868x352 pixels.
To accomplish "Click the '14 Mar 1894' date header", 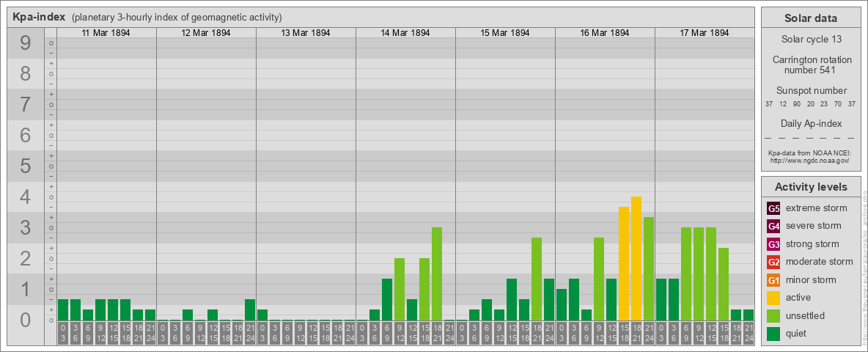I will point(405,33).
